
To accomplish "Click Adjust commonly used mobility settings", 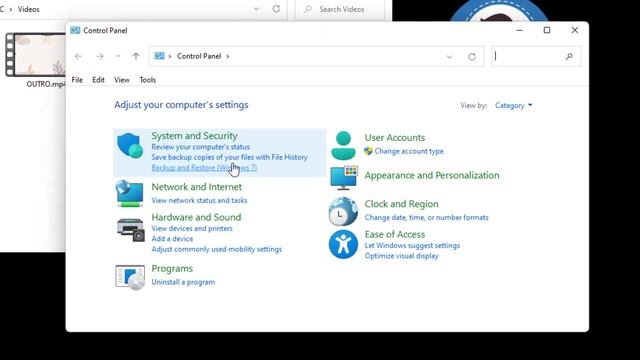I will click(x=217, y=249).
